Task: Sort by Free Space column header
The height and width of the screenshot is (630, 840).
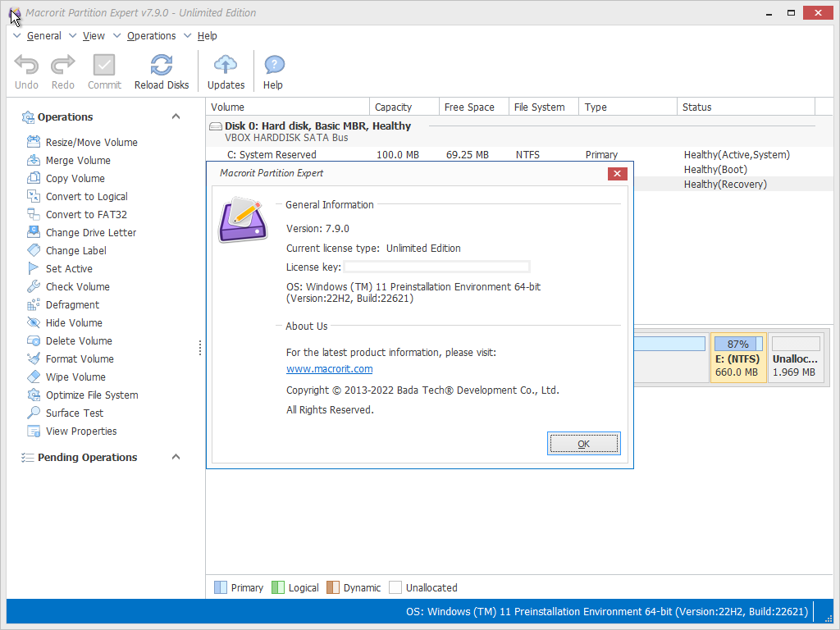Action: tap(474, 107)
